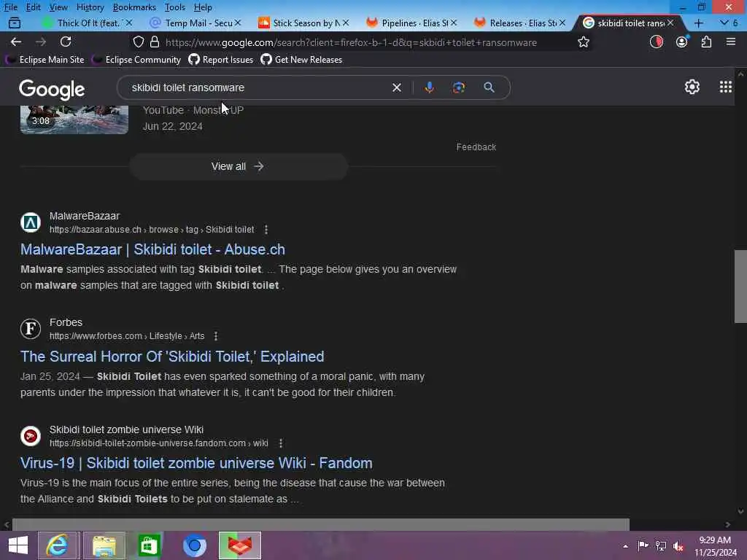Open the Report Issues bookmark
This screenshot has height=560, width=747.
[x=221, y=60]
